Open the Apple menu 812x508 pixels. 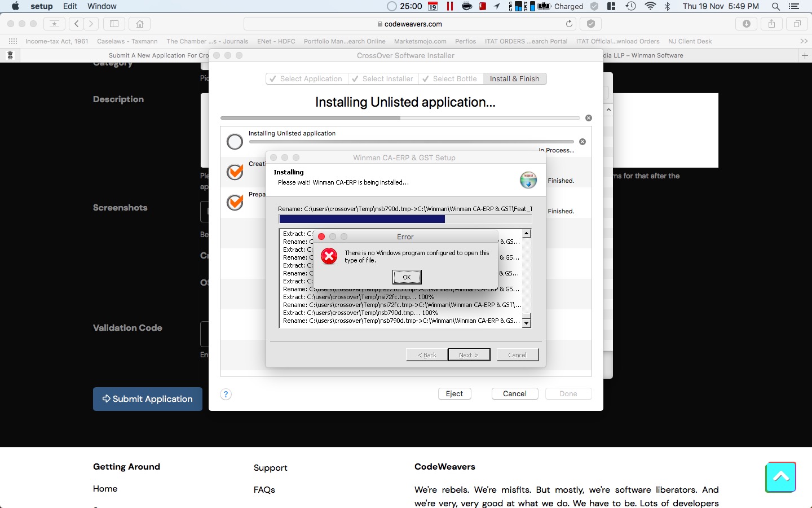tap(15, 6)
